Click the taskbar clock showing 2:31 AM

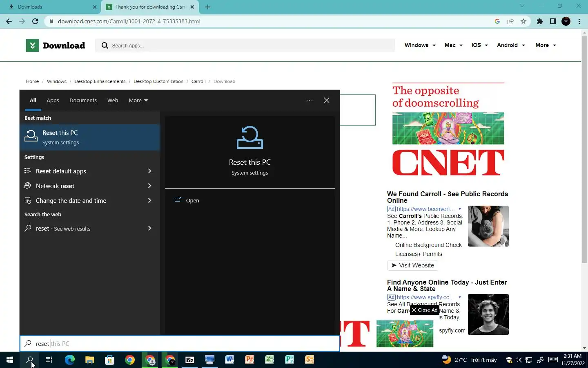click(x=572, y=360)
